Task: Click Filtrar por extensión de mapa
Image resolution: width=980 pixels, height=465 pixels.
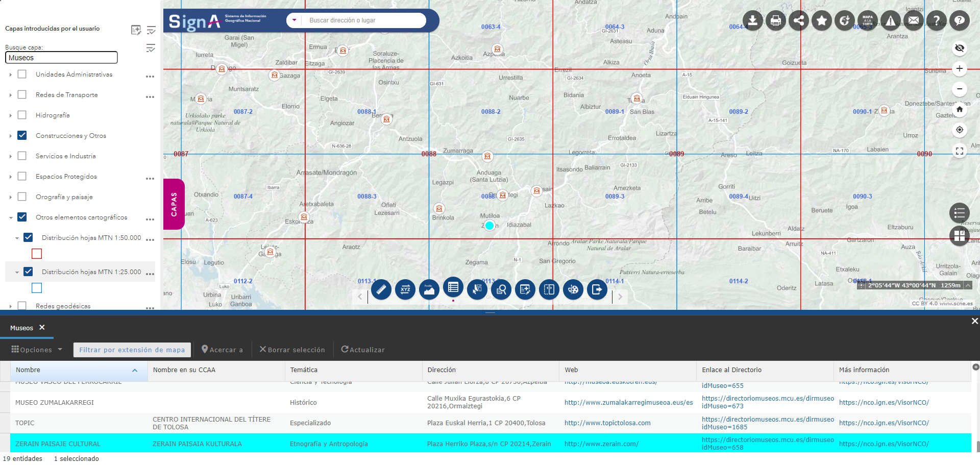Action: click(x=132, y=350)
